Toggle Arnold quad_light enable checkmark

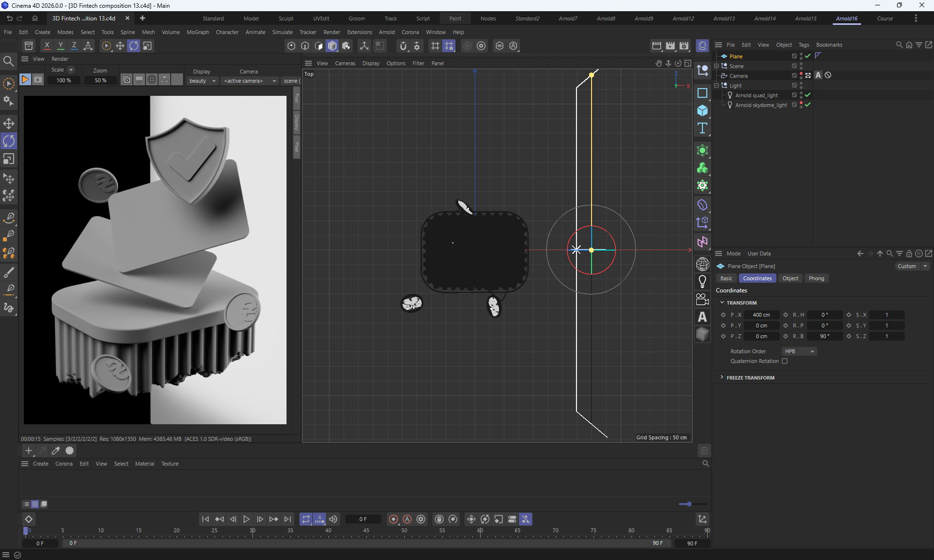tap(808, 95)
